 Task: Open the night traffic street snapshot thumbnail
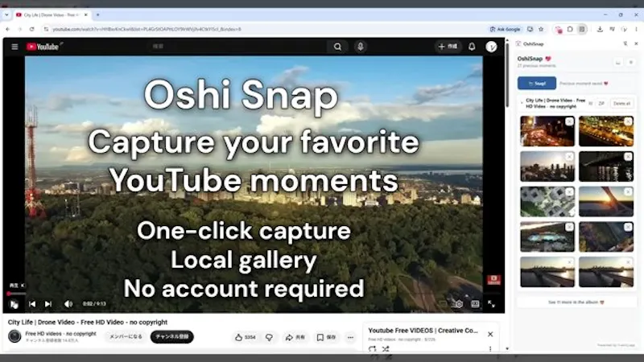(547, 131)
